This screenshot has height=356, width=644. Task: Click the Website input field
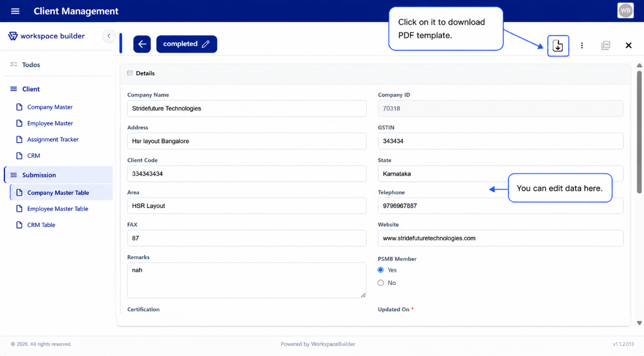[x=501, y=238]
